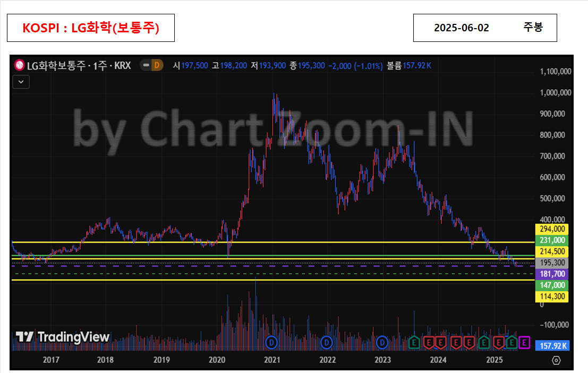Click the LG화학 red logo icon
The image size is (588, 373).
pos(19,65)
